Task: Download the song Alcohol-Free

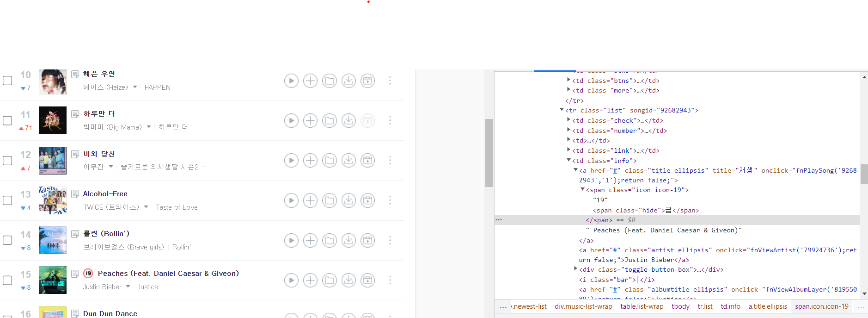Action: (348, 200)
